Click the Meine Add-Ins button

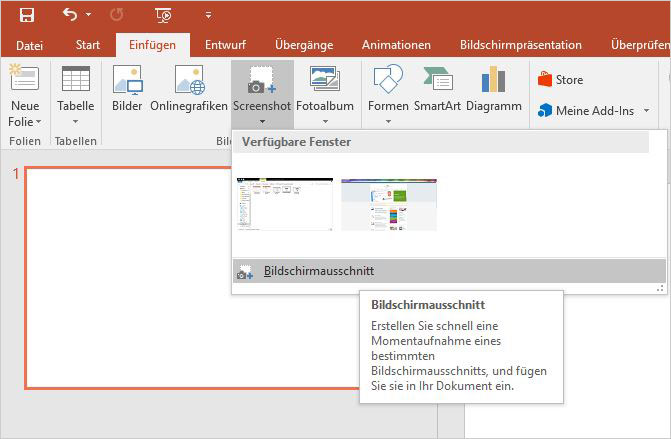pyautogui.click(x=586, y=111)
